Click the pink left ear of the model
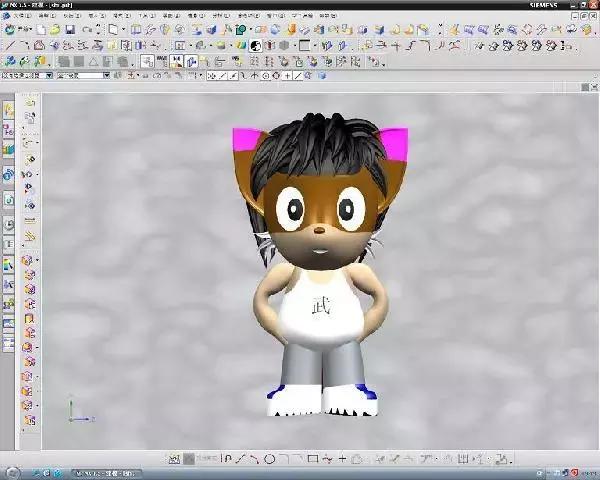 [245, 141]
